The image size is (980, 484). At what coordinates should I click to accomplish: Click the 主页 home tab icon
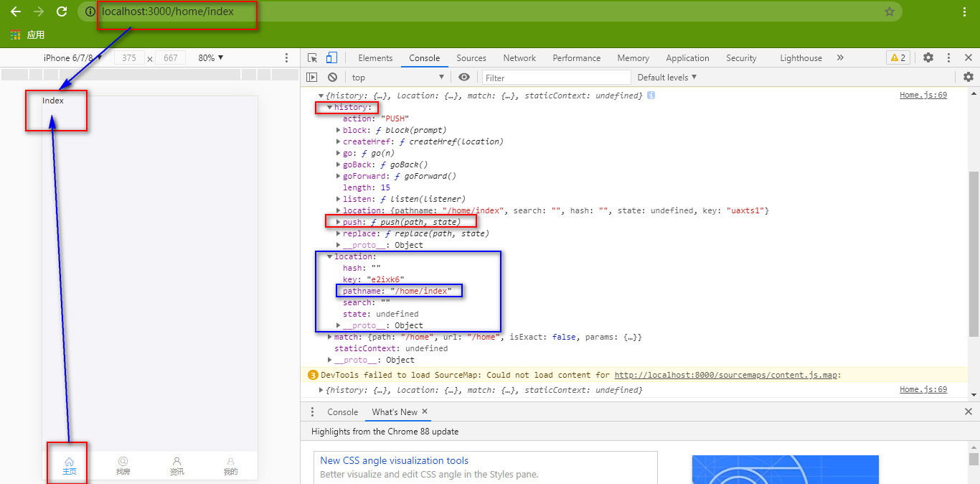(x=69, y=462)
